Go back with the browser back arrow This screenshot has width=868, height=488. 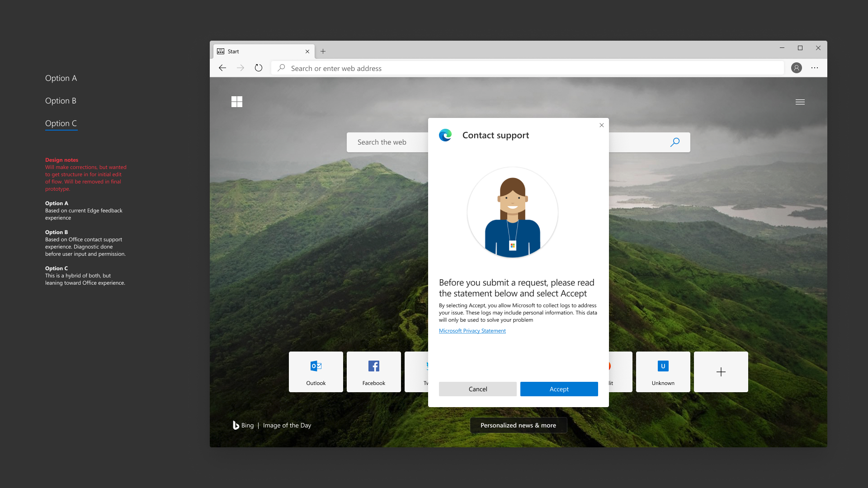pos(222,68)
